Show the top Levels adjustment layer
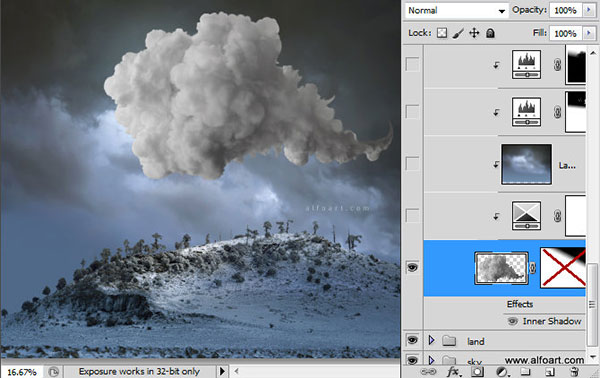Viewport: 600px width, 378px height. [412, 64]
